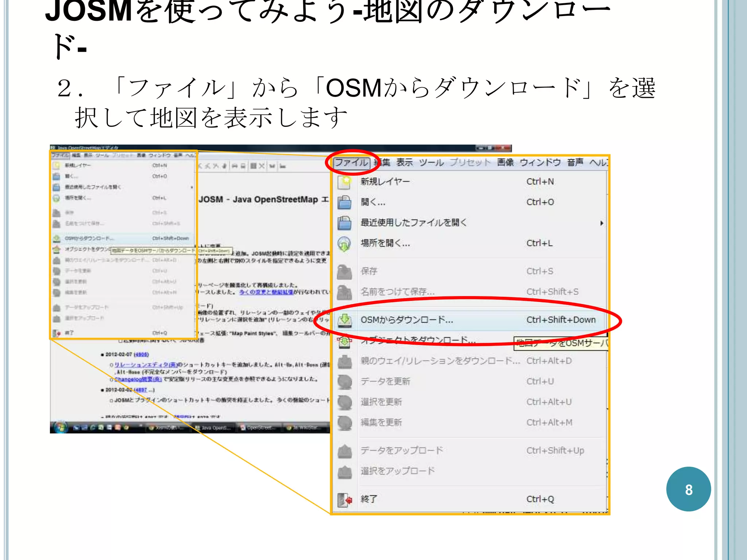Image resolution: width=747 pixels, height=560 pixels.
Task: Switch to the Josmの使い… taskbar button
Action: [167, 428]
